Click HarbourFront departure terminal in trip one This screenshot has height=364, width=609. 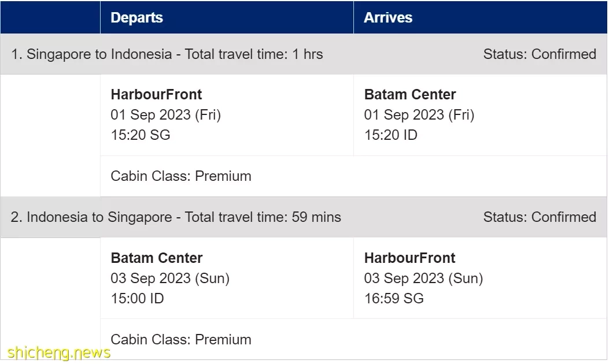point(156,94)
